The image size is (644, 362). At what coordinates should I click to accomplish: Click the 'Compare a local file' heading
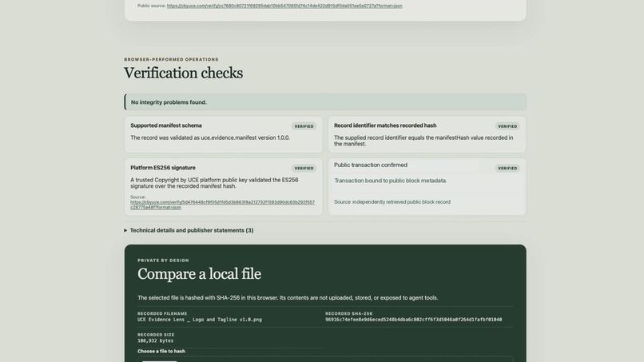199,274
